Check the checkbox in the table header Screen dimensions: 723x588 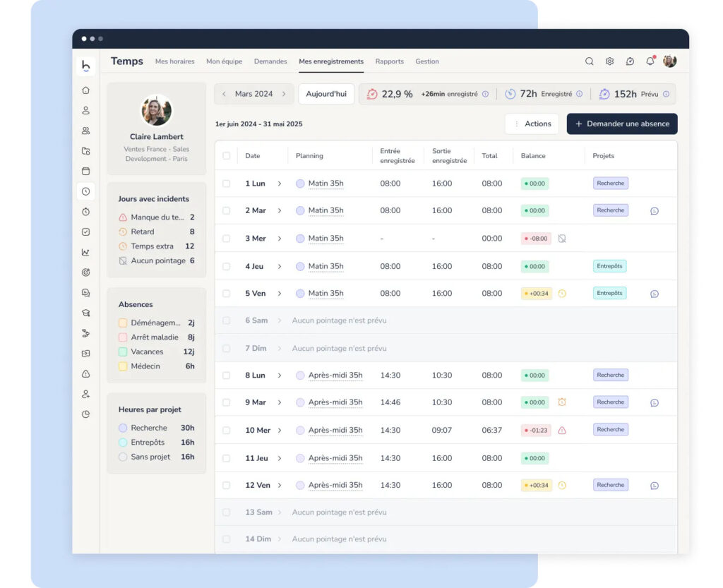coord(227,155)
